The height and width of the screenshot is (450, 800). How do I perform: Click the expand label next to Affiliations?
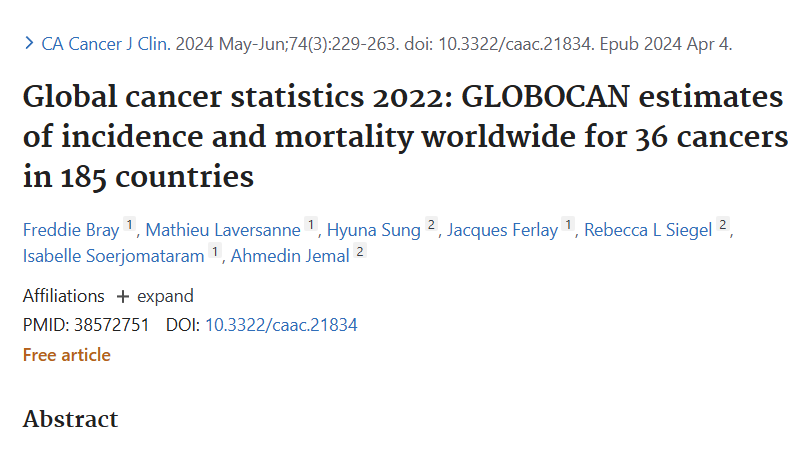coord(165,296)
